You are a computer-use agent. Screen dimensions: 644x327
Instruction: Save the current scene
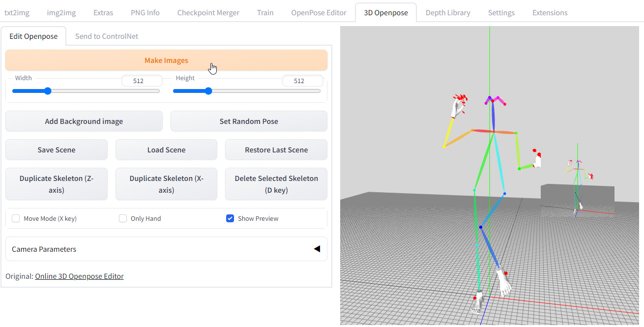point(56,149)
